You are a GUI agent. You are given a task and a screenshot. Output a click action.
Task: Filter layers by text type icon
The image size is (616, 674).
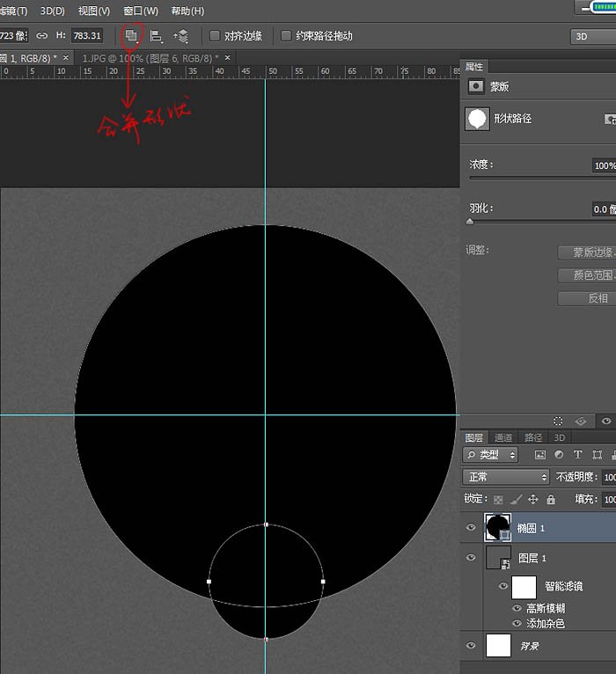point(578,455)
